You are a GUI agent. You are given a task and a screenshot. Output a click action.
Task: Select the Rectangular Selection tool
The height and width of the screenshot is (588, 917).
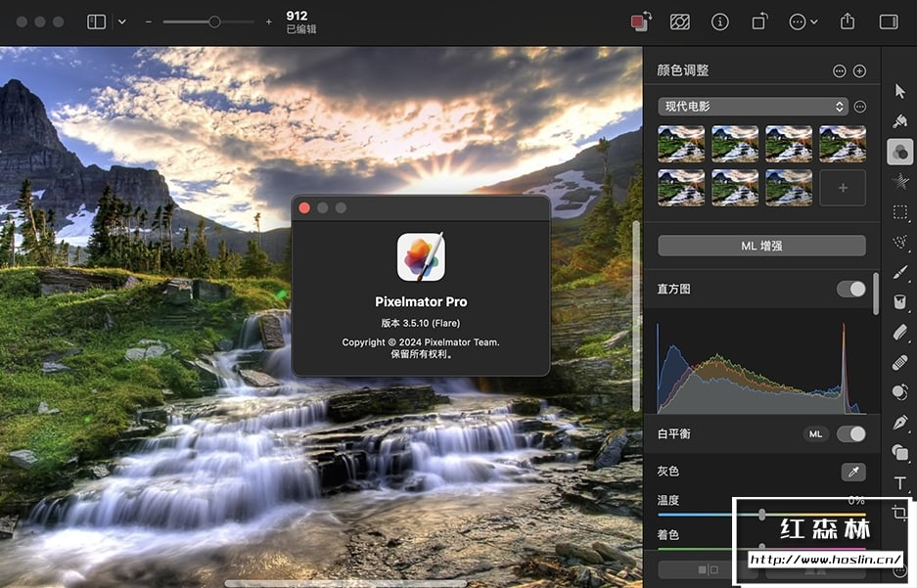click(900, 212)
